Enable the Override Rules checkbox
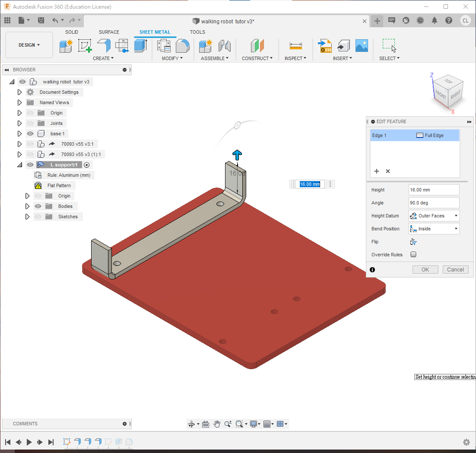Screen dimensions: 476x453 [x=413, y=255]
